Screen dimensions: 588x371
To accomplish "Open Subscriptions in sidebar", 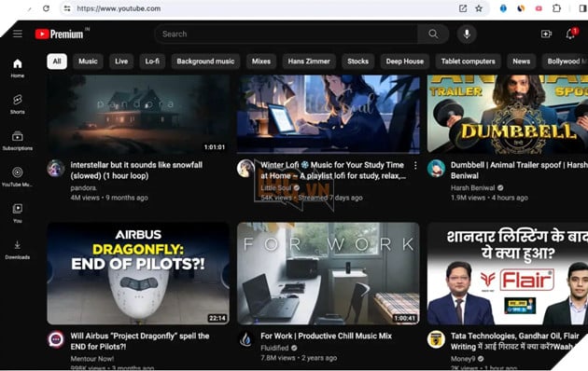I will (17, 141).
